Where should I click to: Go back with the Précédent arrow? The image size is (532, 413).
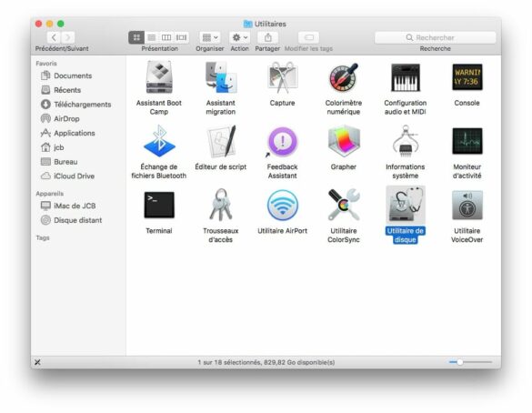point(54,37)
